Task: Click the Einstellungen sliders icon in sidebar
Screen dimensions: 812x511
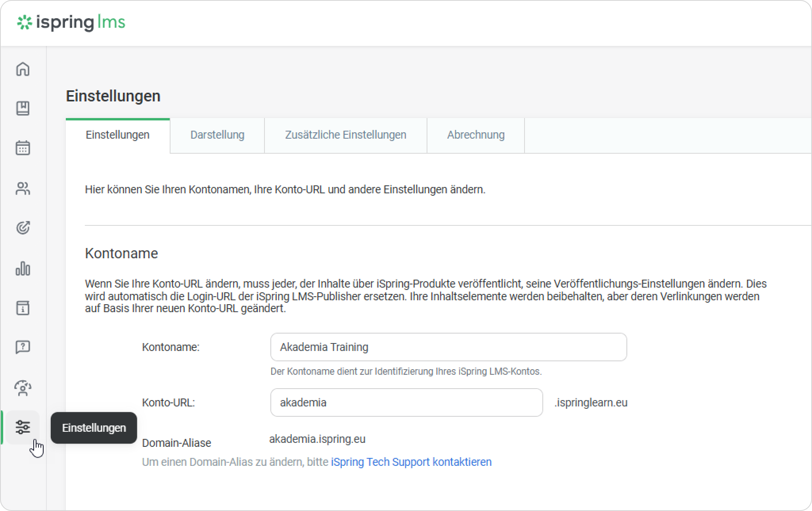Action: (23, 427)
